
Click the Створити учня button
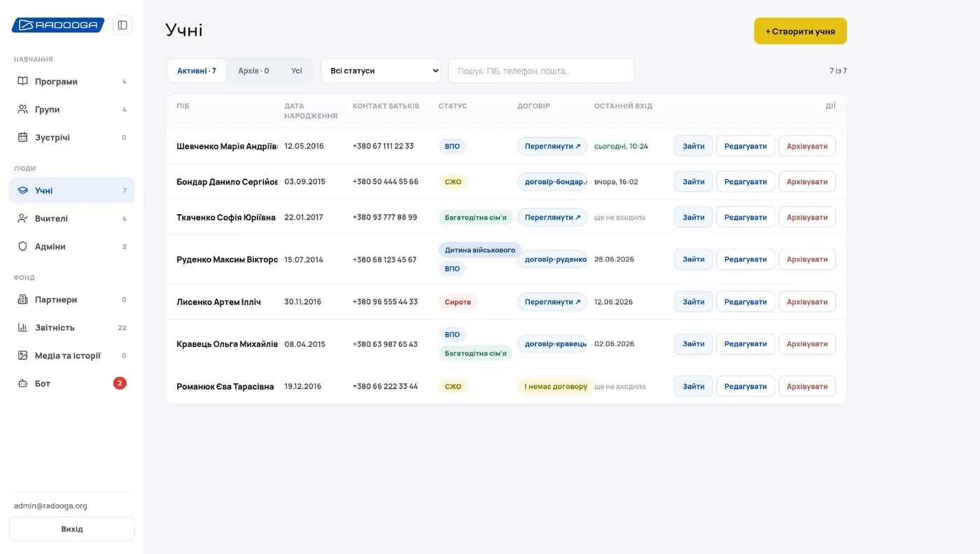tap(800, 31)
